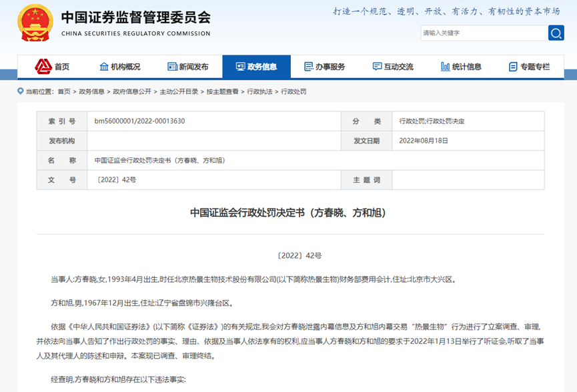Click the 发文日期 label cell
Image resolution: width=577 pixels, height=392 pixels.
(366, 141)
